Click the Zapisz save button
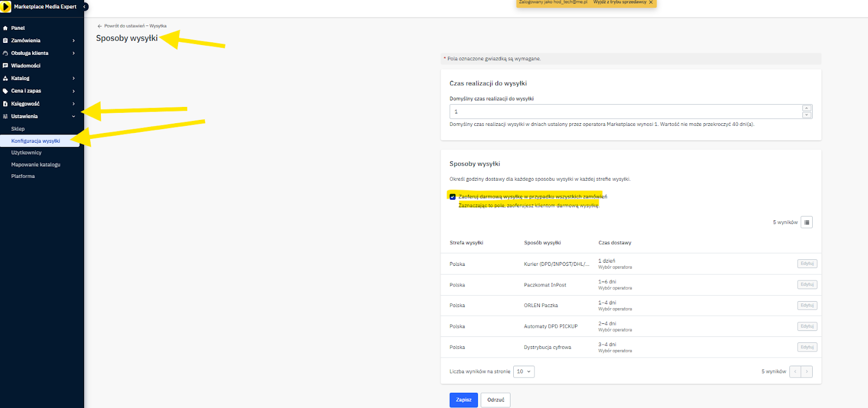 tap(463, 400)
